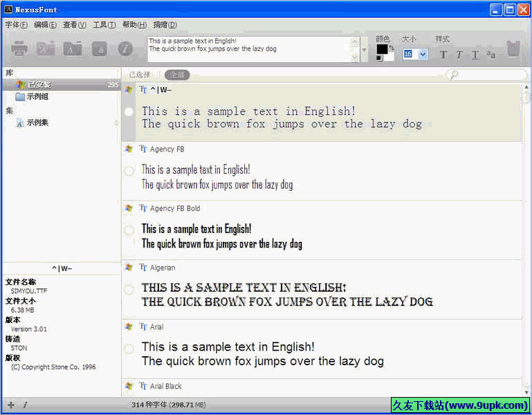This screenshot has width=532, height=415.
Task: Click the plus icon in status bar
Action: click(x=11, y=405)
